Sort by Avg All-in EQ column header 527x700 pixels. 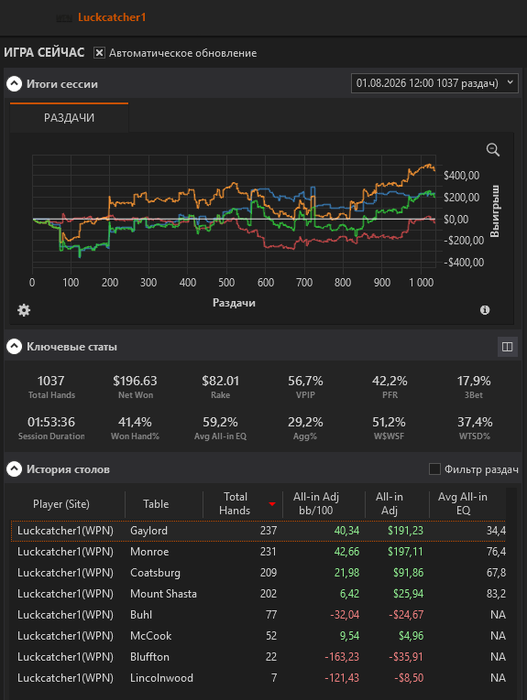point(463,504)
